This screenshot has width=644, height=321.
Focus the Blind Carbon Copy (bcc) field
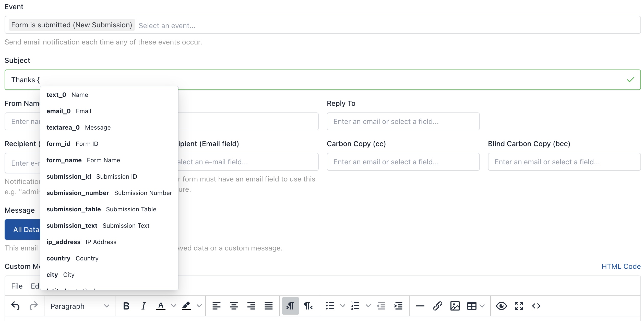click(564, 162)
